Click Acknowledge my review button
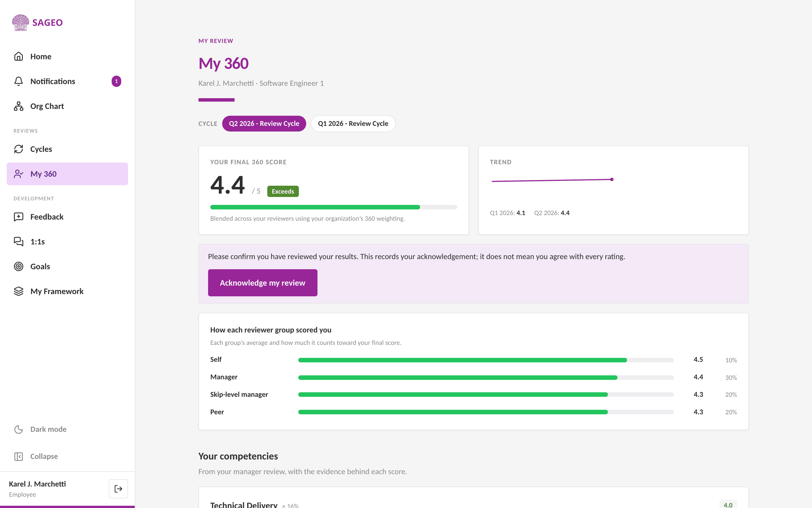Viewport: 812px width, 508px height. [263, 283]
